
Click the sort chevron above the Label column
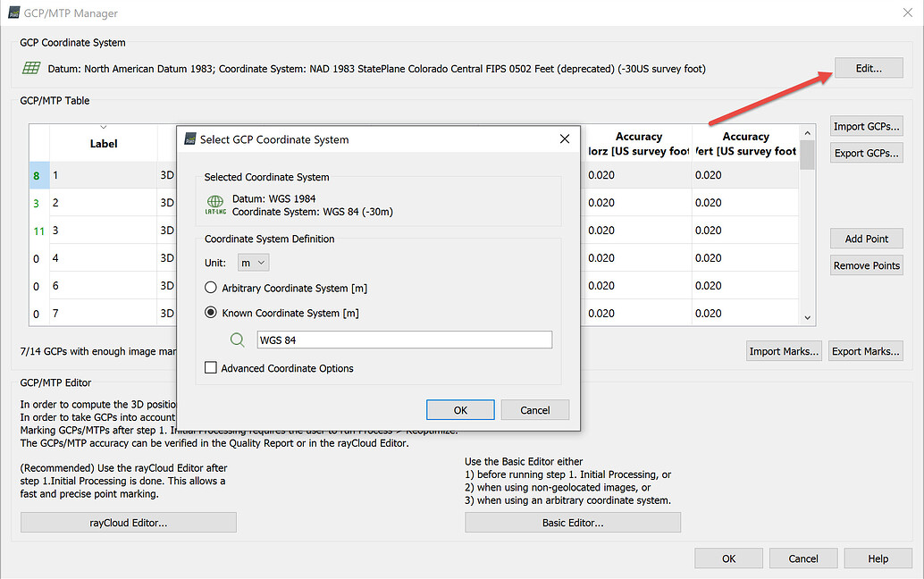pyautogui.click(x=101, y=127)
